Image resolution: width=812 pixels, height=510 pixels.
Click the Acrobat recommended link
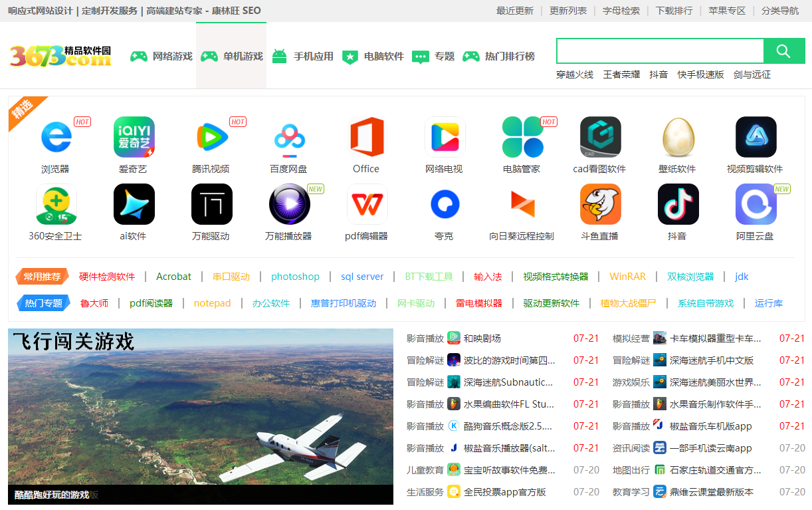click(173, 277)
